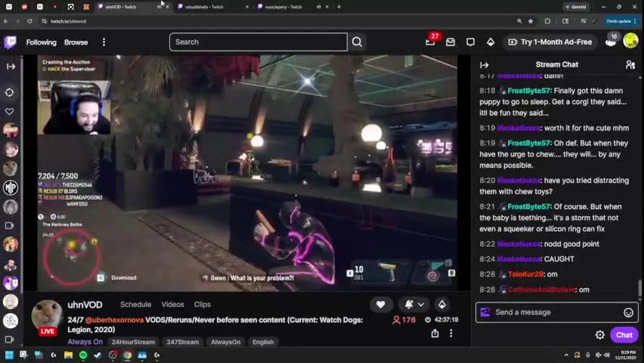Open FrostByte57's username at 8:18
The width and height of the screenshot is (644, 363).
click(x=529, y=91)
